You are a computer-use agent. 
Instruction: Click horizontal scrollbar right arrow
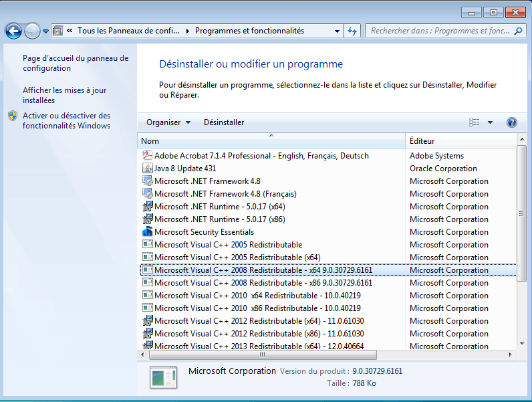click(x=510, y=355)
